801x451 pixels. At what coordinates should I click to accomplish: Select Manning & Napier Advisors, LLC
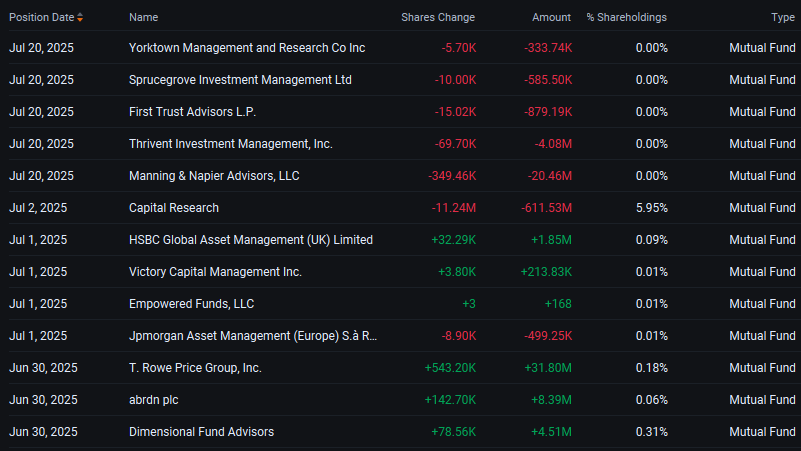pos(214,176)
